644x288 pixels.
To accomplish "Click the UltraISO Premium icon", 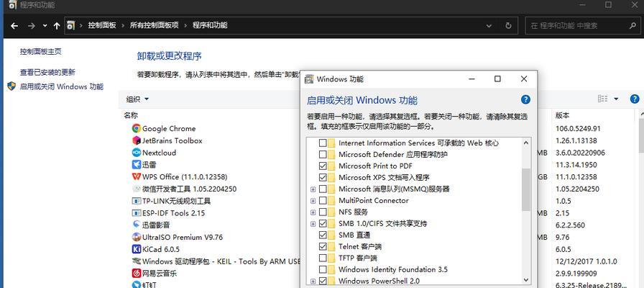I will (x=137, y=237).
